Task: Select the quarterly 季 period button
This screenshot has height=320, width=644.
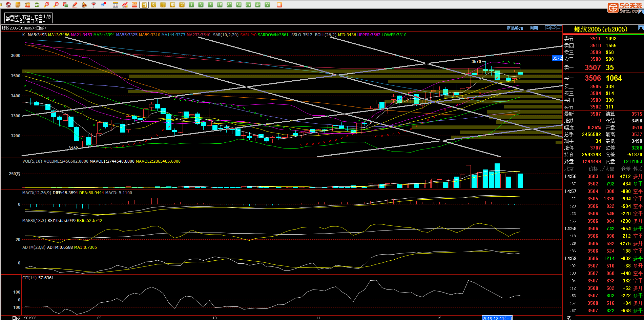Action: point(172,5)
